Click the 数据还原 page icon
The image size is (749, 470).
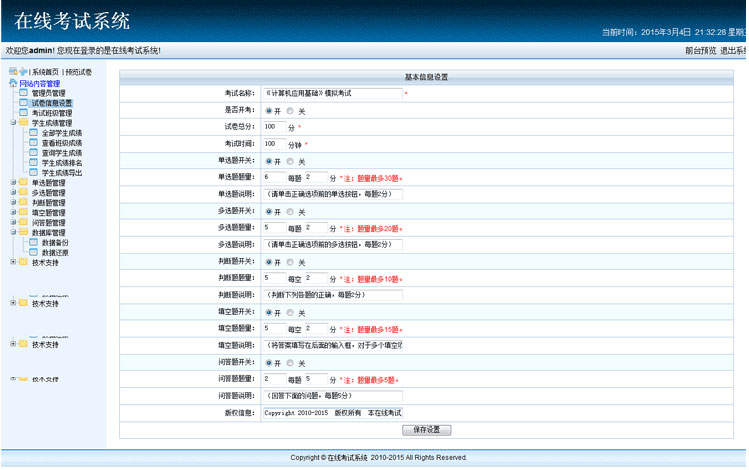pyautogui.click(x=34, y=253)
